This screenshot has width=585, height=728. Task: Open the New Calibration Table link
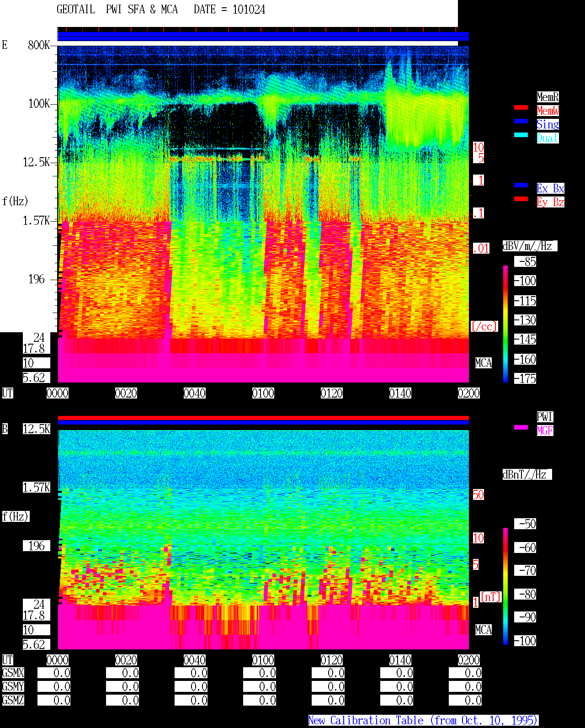click(x=423, y=720)
